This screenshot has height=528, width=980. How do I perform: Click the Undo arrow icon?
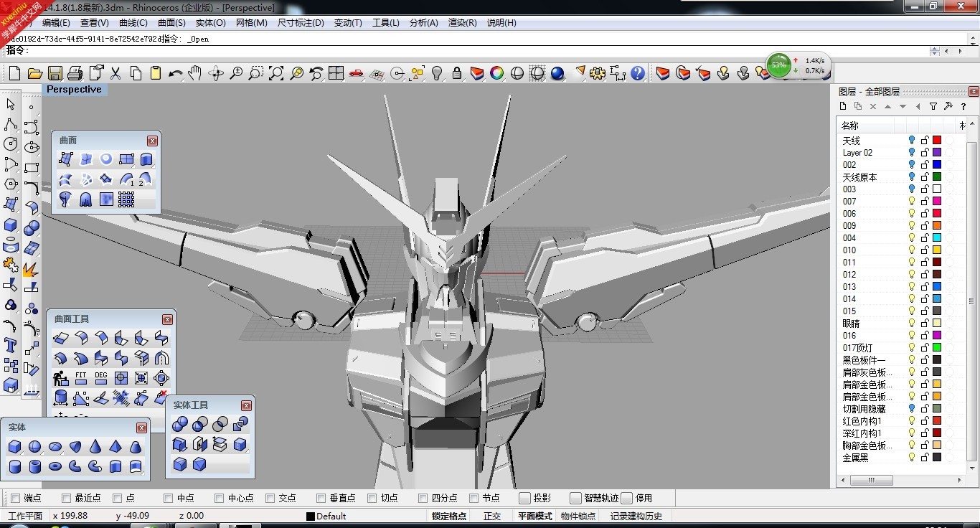[x=175, y=73]
